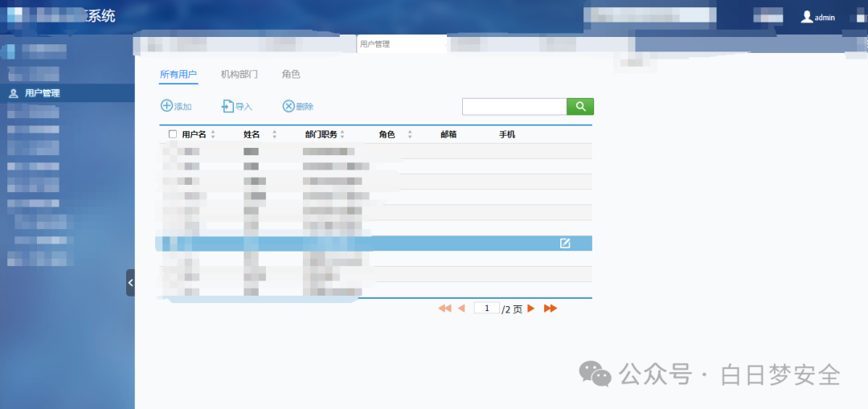Go to the previous page arrow
Viewport: 868px width, 409px height.
[x=461, y=309]
